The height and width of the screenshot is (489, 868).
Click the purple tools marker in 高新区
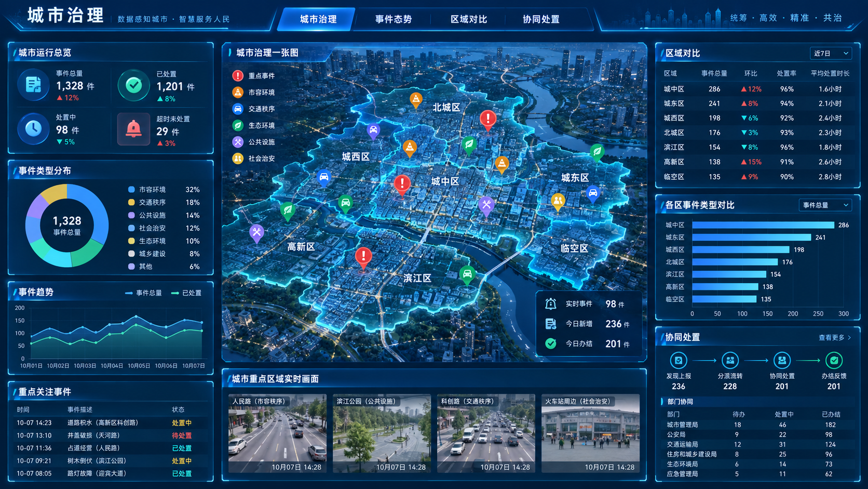click(256, 233)
